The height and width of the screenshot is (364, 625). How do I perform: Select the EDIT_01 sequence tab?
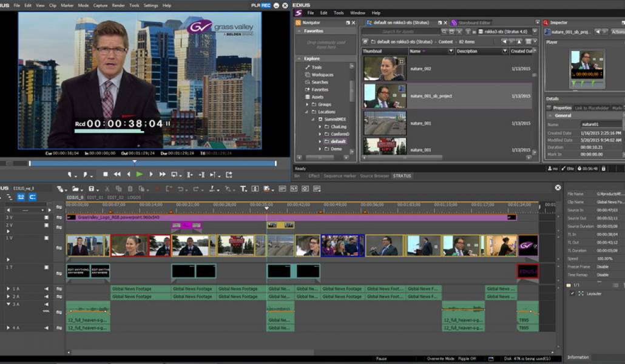click(x=95, y=197)
